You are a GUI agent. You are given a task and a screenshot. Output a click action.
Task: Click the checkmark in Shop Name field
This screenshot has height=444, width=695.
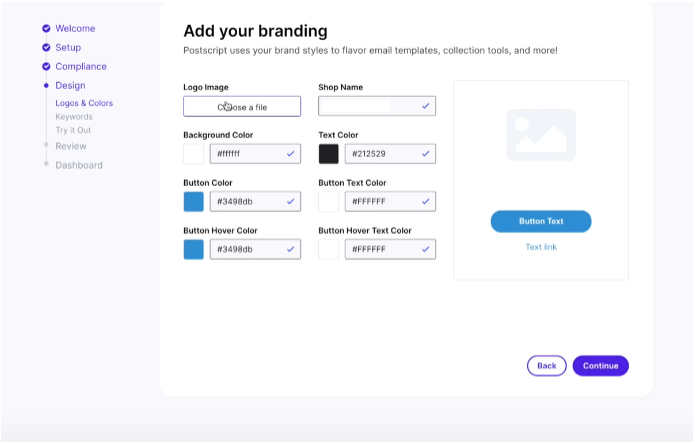pyautogui.click(x=426, y=106)
